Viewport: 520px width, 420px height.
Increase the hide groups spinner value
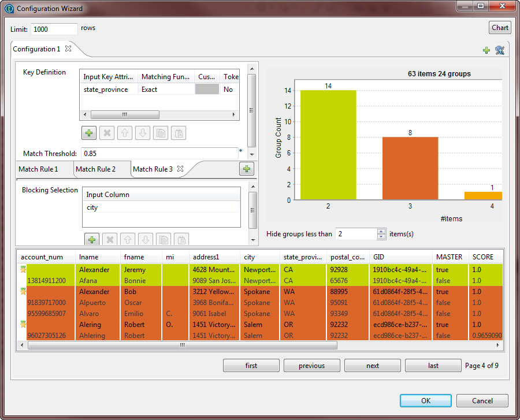coord(381,231)
